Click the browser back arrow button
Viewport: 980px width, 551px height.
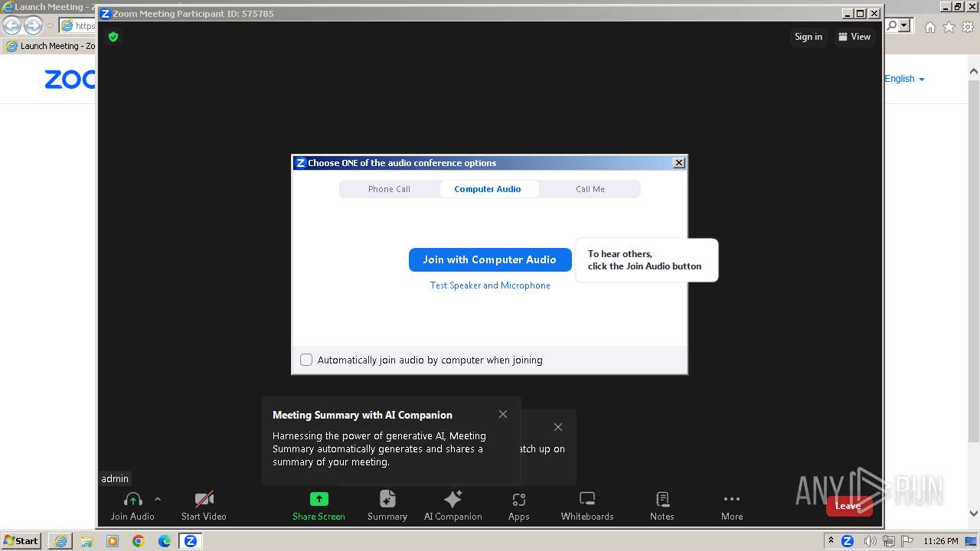12,25
